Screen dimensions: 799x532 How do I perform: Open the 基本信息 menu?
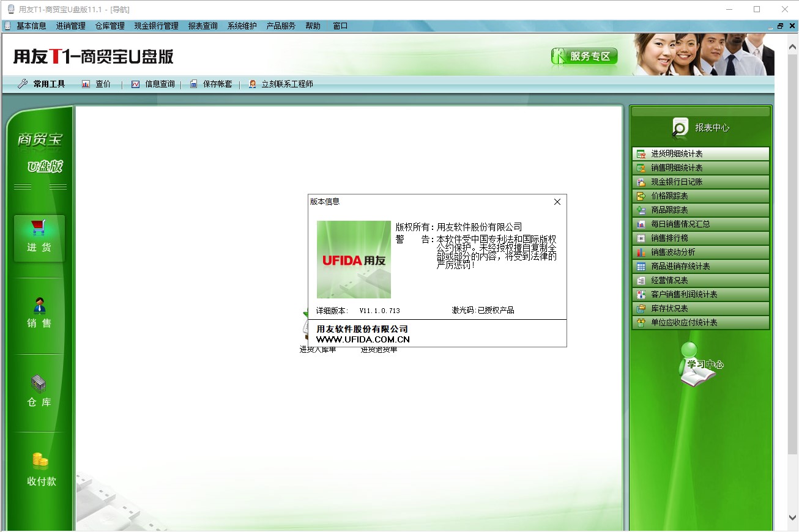[x=31, y=26]
